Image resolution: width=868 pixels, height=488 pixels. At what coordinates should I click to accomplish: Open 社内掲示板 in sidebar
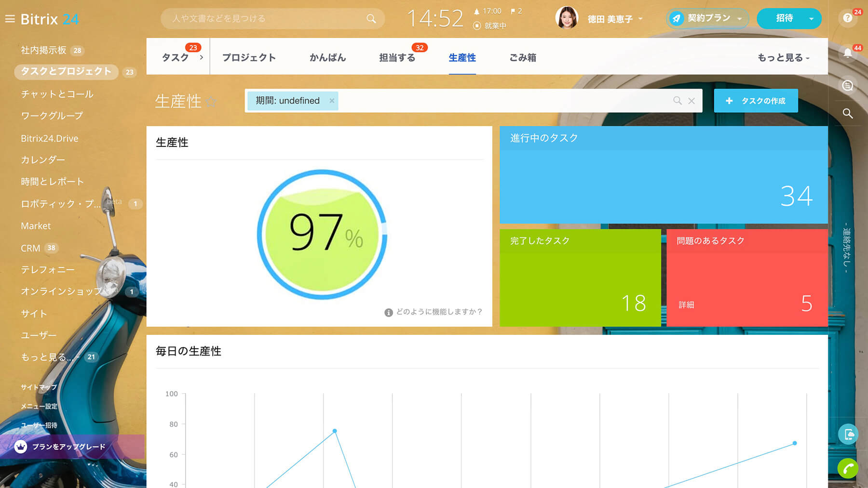pyautogui.click(x=43, y=50)
